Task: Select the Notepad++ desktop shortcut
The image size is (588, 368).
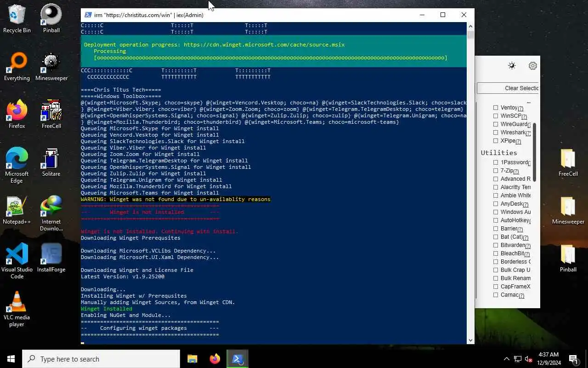Action: [17, 210]
